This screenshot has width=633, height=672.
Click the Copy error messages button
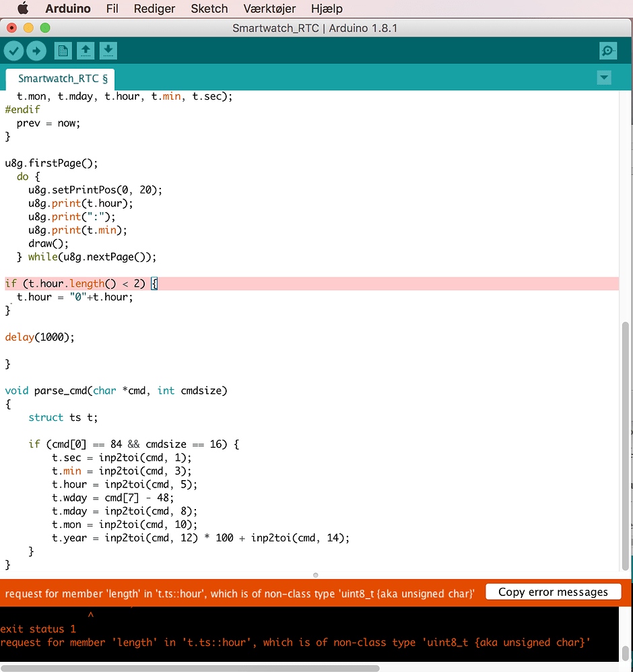[553, 592]
